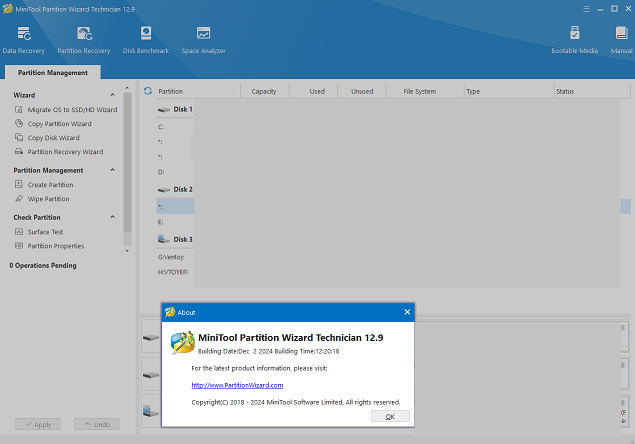Screen dimensions: 635x444
Task: Click the refresh icon beside the Partition header
Action: tap(148, 91)
